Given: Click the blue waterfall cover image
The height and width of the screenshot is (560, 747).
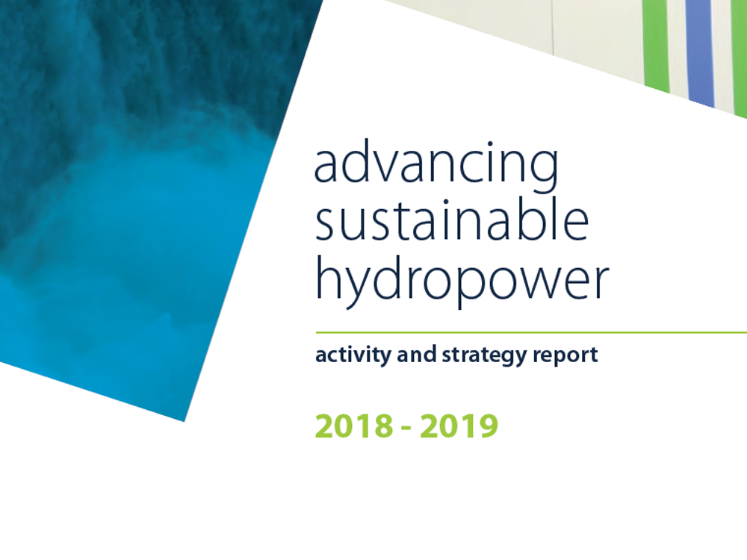Looking at the screenshot, I should point(134,187).
